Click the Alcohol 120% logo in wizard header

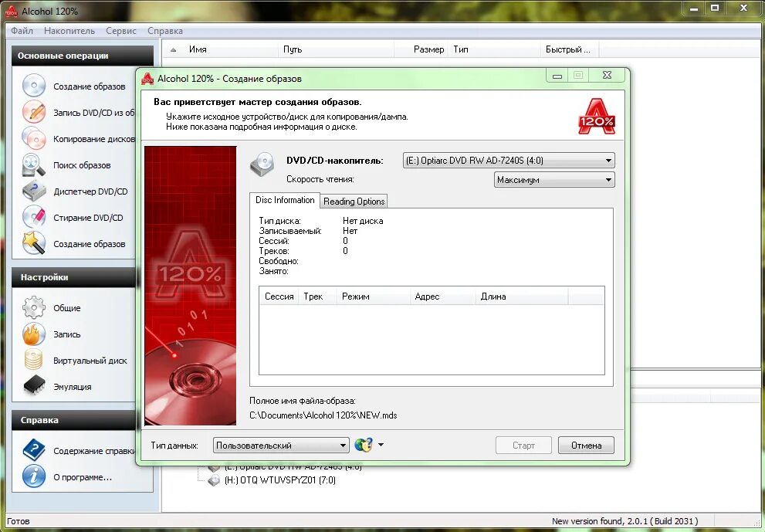pyautogui.click(x=597, y=116)
